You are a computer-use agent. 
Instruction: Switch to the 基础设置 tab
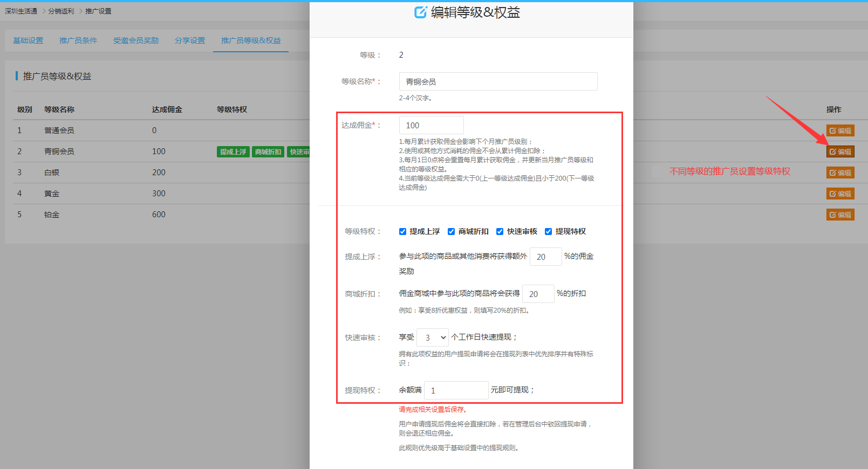tap(28, 40)
